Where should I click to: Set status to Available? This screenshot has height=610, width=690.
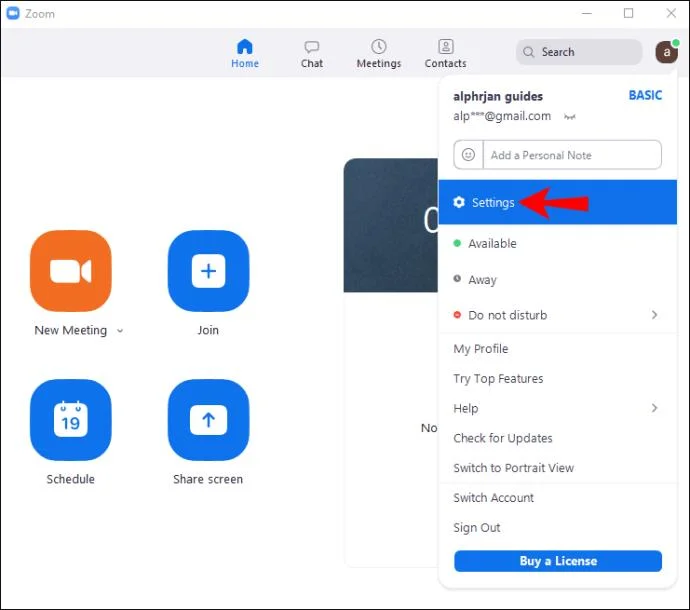[558, 243]
